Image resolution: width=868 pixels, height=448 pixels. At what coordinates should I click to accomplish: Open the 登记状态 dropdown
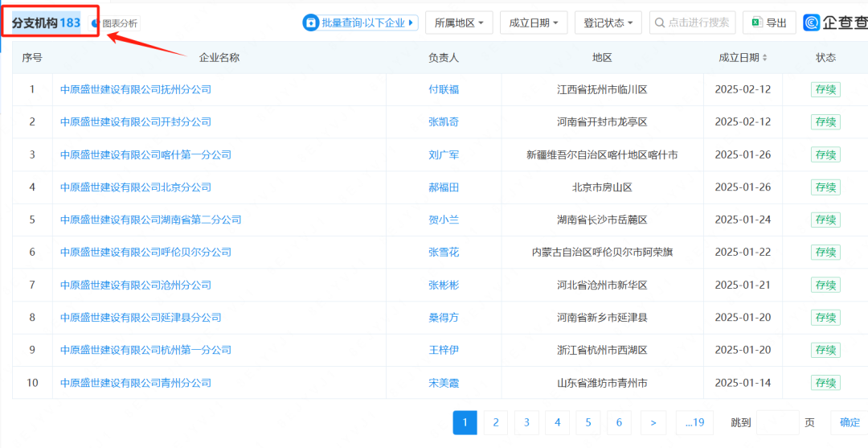[608, 23]
